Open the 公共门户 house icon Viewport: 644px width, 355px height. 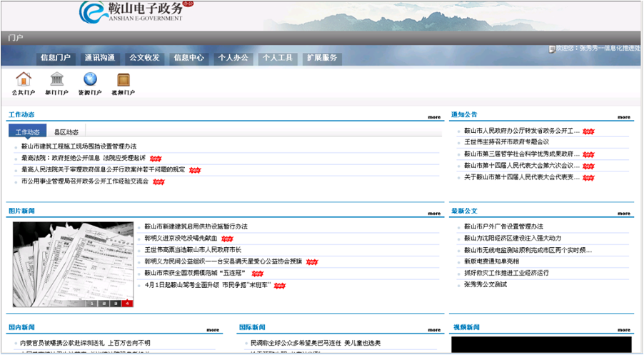[24, 79]
